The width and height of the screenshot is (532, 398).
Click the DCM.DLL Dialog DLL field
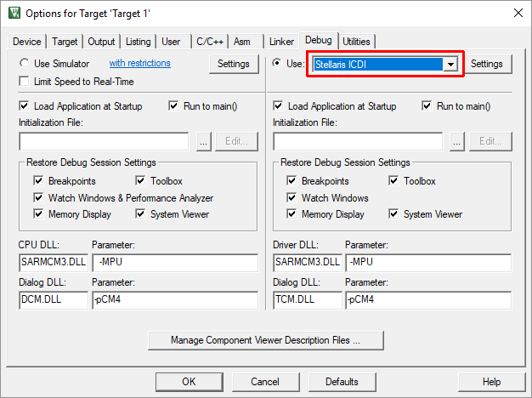click(x=54, y=300)
